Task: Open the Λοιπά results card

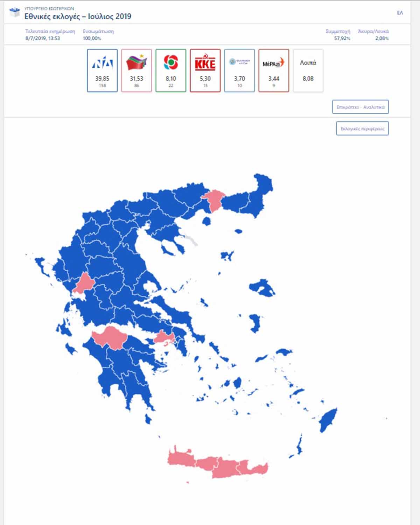Action: (308, 71)
